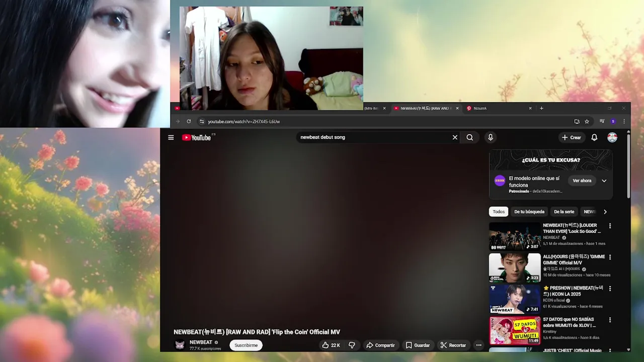Like the video showing 22 K
644x362 pixels.
click(331, 345)
